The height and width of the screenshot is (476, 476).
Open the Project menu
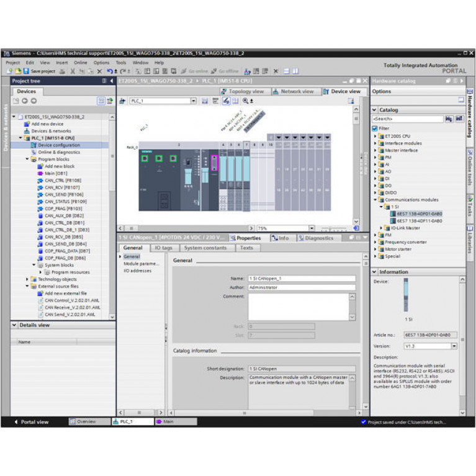coord(13,63)
